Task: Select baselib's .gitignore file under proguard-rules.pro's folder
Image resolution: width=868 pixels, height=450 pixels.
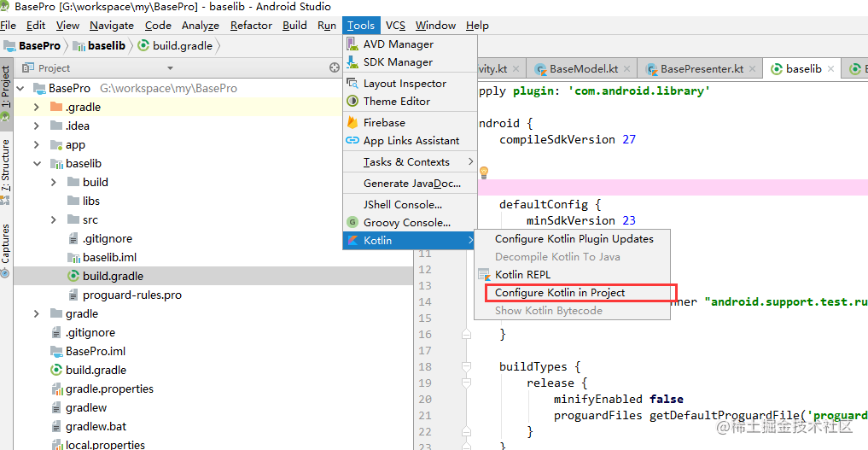Action: tap(100, 238)
